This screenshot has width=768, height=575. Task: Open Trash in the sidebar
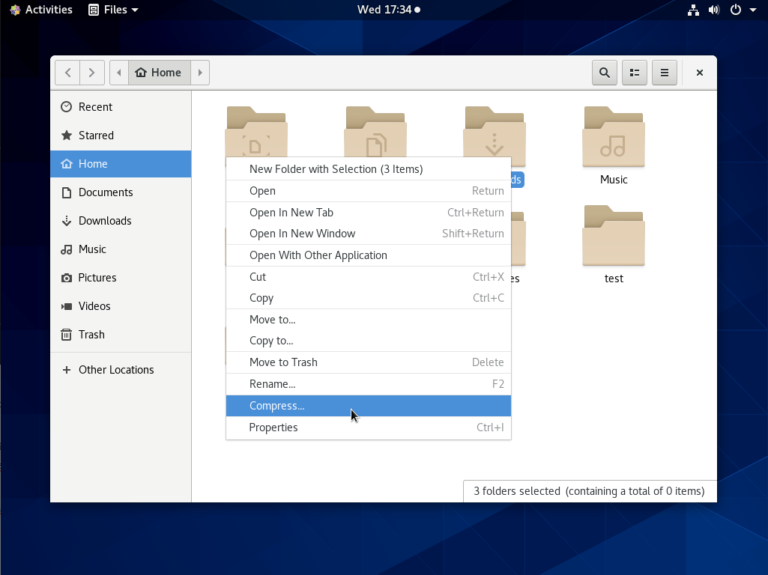coord(91,335)
